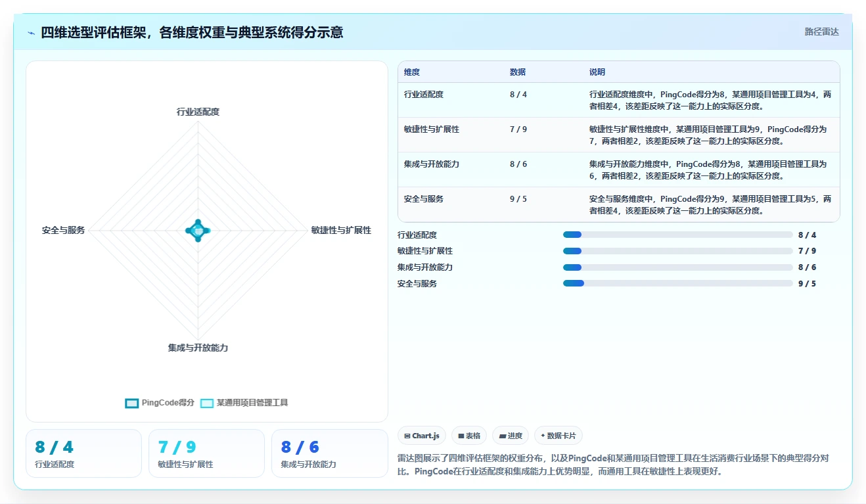The image size is (866, 504).
Task: Click the radar chart center data polygon
Action: coord(198,230)
